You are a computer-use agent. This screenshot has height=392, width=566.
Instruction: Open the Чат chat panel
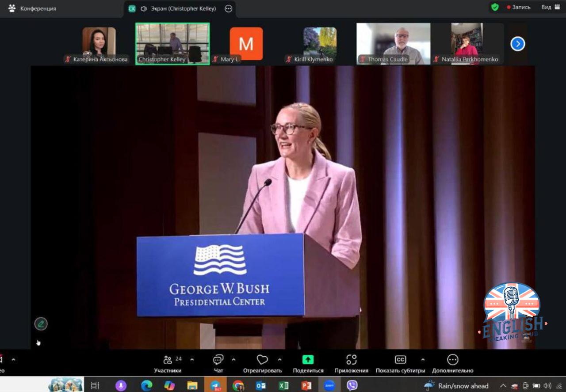coord(218,360)
